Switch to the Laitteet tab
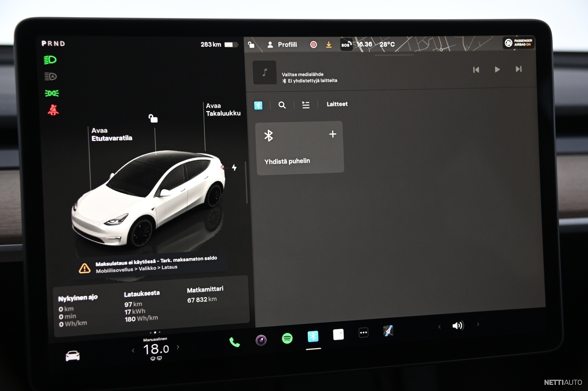Screen dimensions: 588x391 337,104
